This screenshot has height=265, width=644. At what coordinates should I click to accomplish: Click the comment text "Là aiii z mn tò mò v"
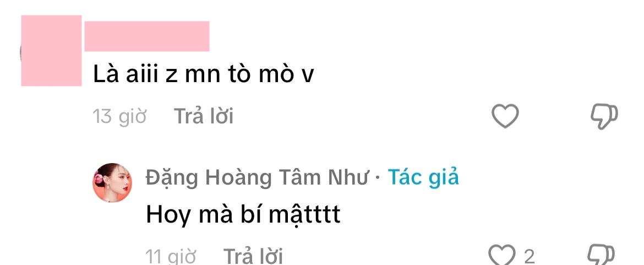point(203,74)
